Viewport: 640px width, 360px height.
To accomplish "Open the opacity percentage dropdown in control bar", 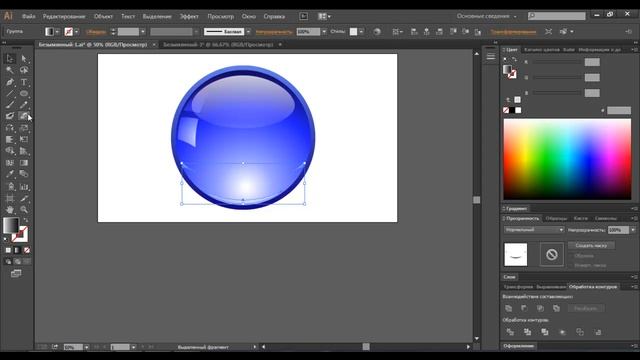I will (x=324, y=31).
